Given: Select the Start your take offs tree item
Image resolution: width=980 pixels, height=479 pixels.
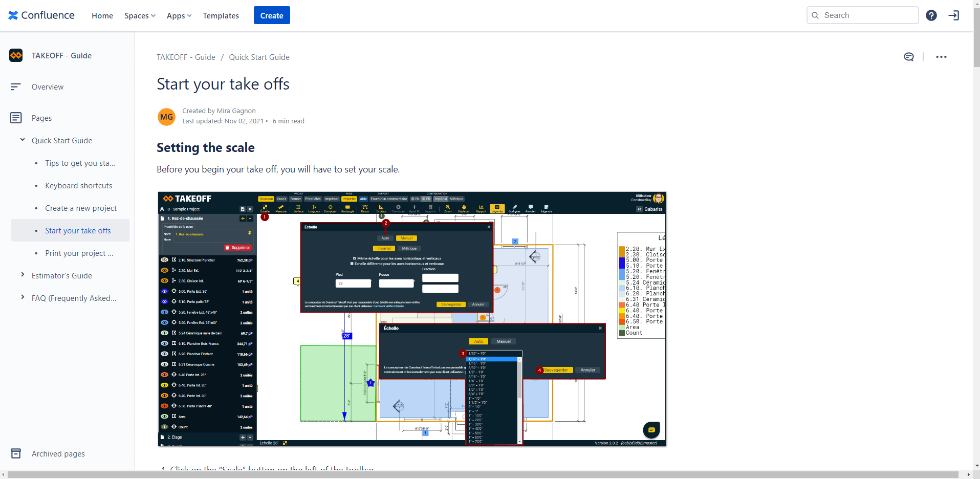Looking at the screenshot, I should pyautogui.click(x=70, y=230).
